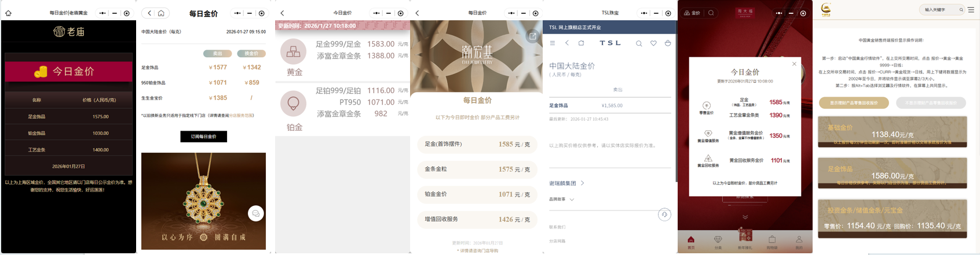Open the 我的 tab in the 周大福 bottom bar
This screenshot has width=980, height=255.
pyautogui.click(x=799, y=242)
